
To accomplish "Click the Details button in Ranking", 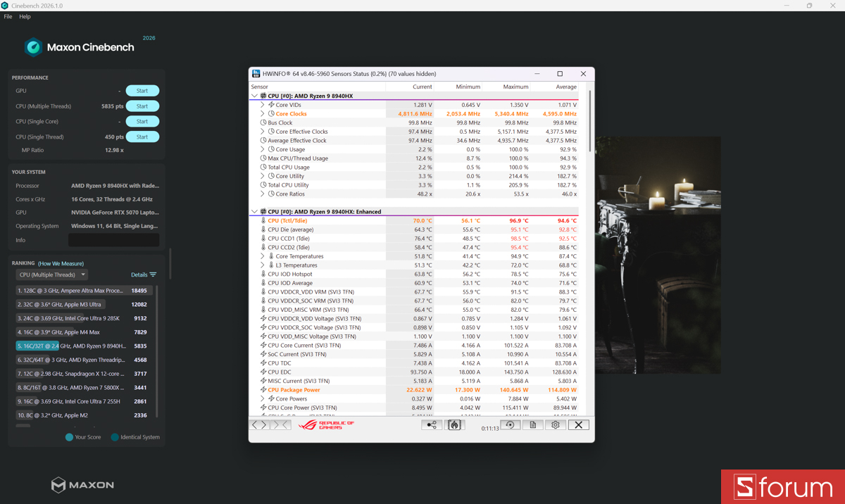I will click(144, 275).
